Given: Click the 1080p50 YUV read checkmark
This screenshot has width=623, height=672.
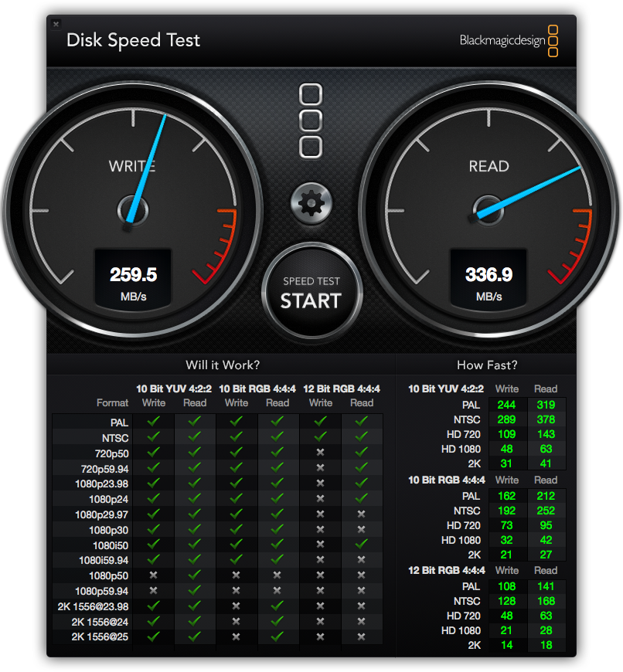Looking at the screenshot, I should point(195,574).
